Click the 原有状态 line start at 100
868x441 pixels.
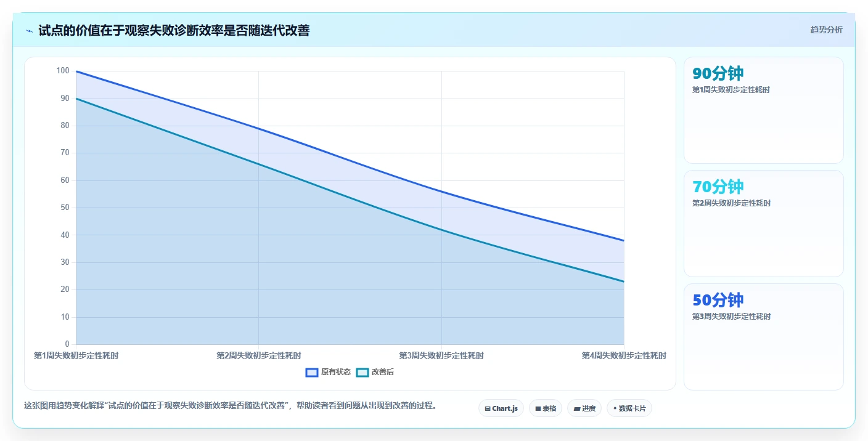76,71
